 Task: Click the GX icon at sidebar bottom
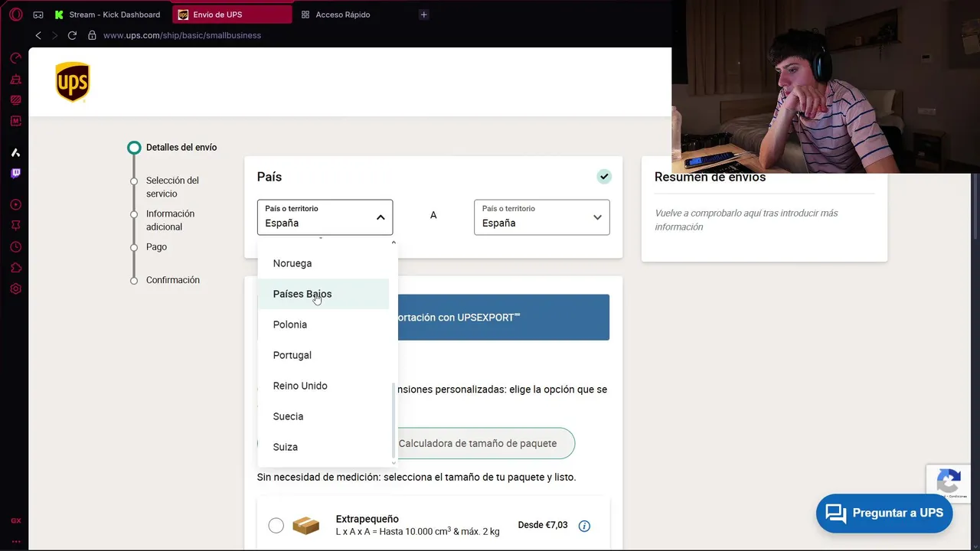pos(15,520)
